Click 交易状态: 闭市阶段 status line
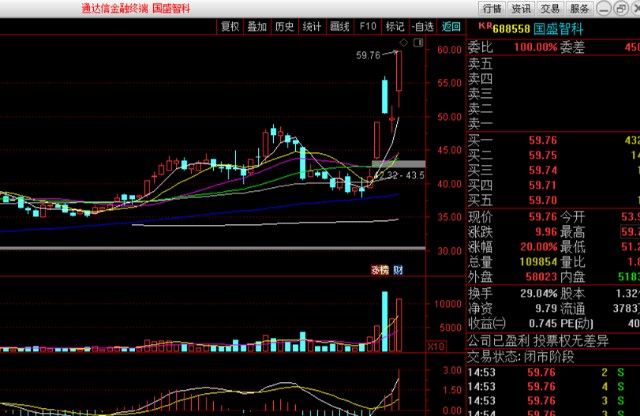This screenshot has height=416, width=640. (521, 357)
